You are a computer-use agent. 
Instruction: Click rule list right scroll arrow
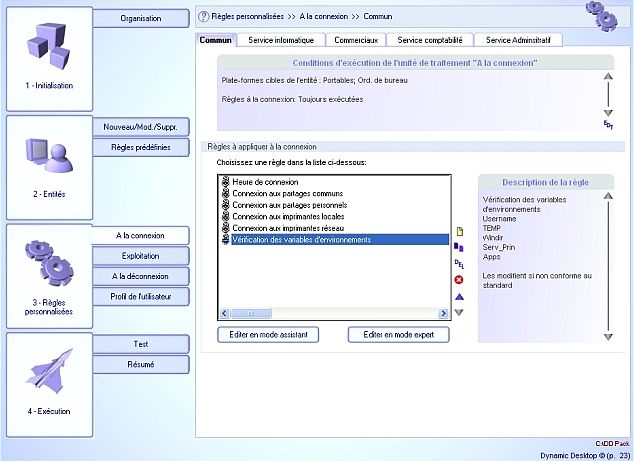tap(444, 313)
